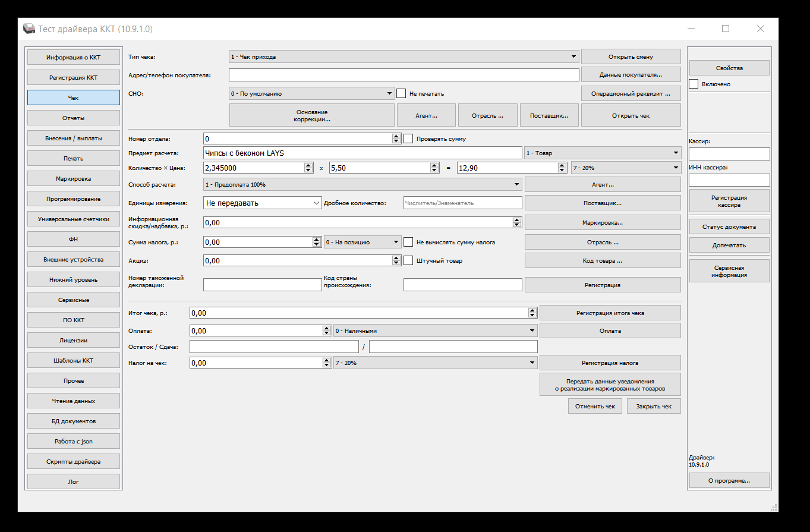Go to 'Чтение данных' section
Screen dimensions: 810x532
pos(74,401)
